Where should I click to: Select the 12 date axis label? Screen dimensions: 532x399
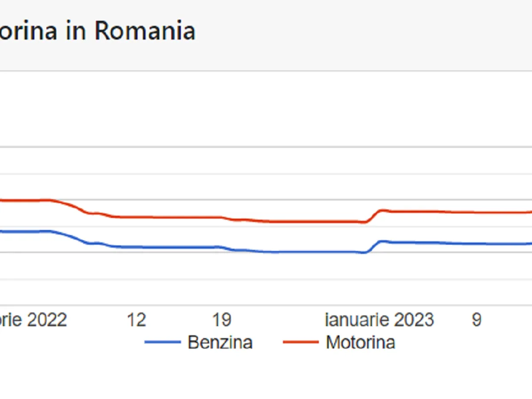click(136, 320)
